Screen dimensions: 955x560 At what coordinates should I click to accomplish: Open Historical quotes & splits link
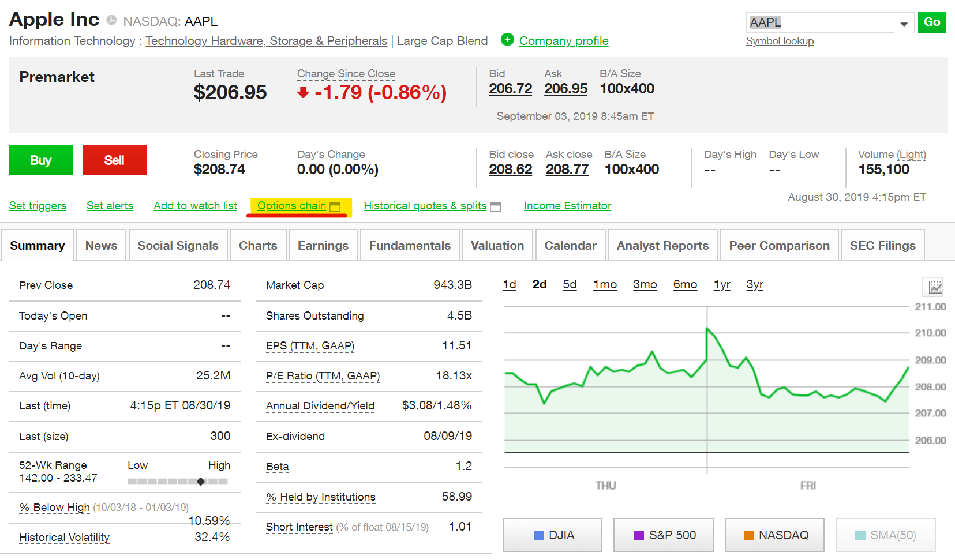pyautogui.click(x=425, y=206)
